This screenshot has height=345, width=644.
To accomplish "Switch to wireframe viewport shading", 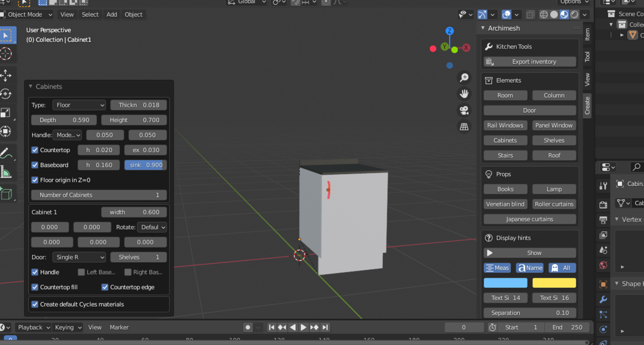I will coord(544,15).
